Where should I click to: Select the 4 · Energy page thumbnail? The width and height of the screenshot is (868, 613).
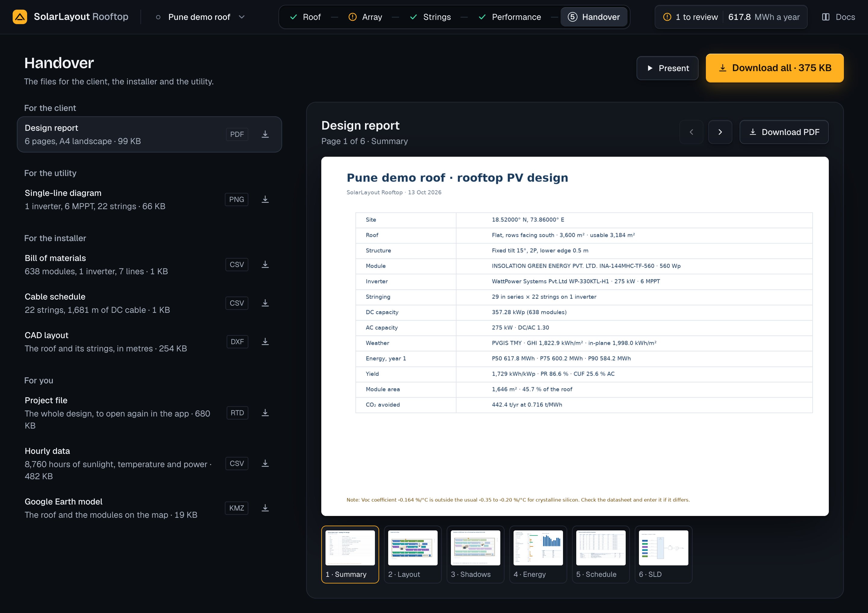[x=538, y=555]
